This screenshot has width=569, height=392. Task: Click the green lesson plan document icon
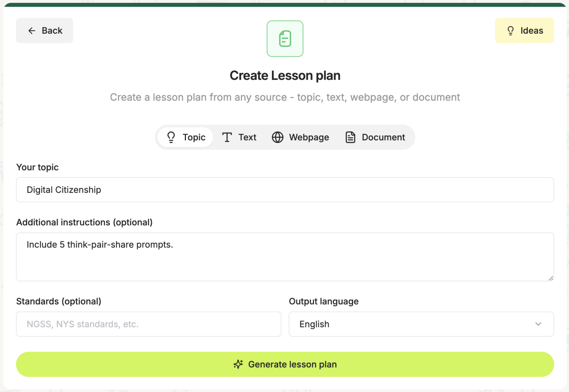[x=284, y=38]
